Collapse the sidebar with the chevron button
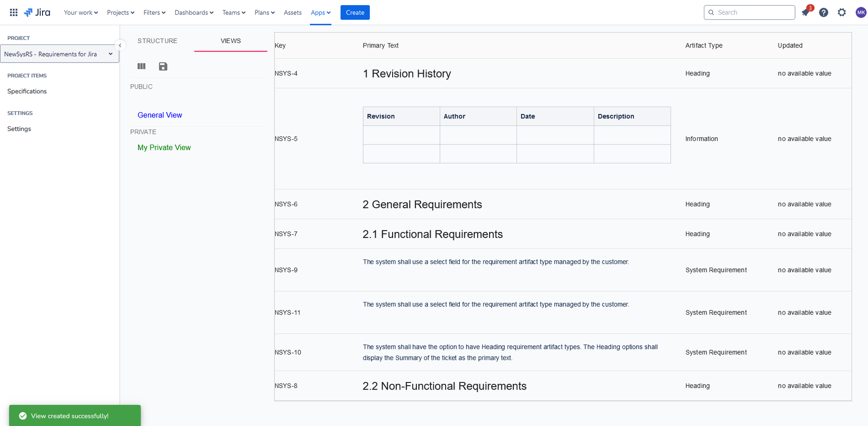Viewport: 868px width, 426px height. 120,45
